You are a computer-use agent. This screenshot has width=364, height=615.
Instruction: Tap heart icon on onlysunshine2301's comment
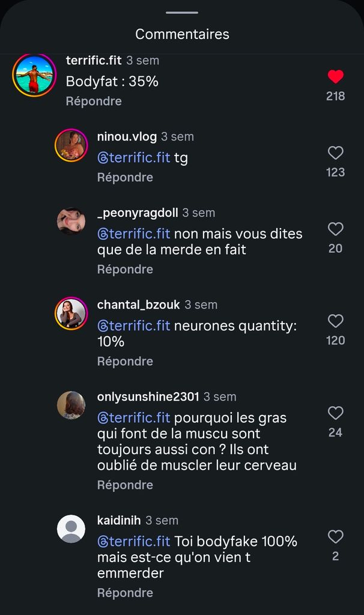[x=335, y=413]
